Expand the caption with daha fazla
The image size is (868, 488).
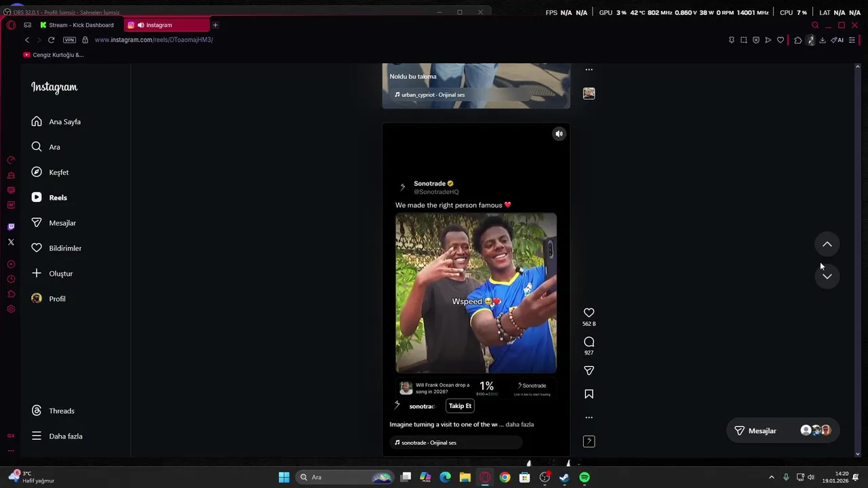coord(519,424)
